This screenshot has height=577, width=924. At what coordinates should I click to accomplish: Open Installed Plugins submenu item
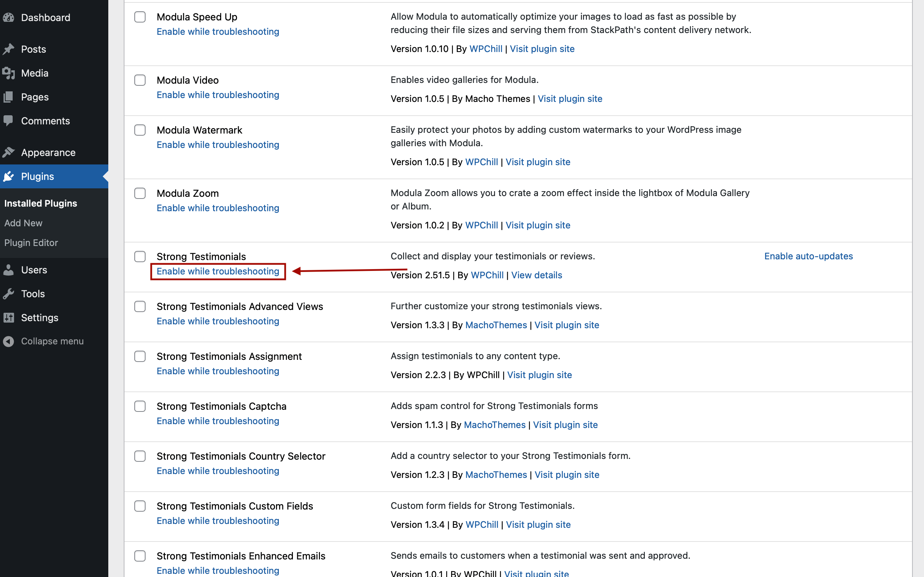click(x=40, y=203)
